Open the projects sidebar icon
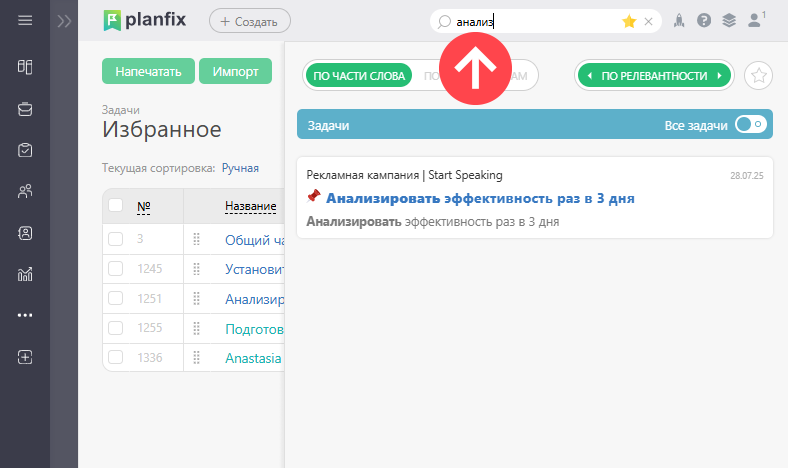788x468 pixels. (x=25, y=109)
